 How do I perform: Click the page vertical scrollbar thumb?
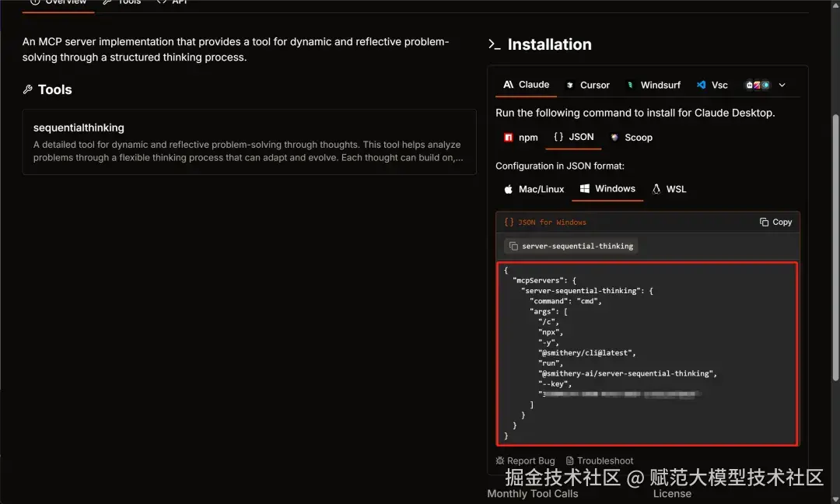835,247
